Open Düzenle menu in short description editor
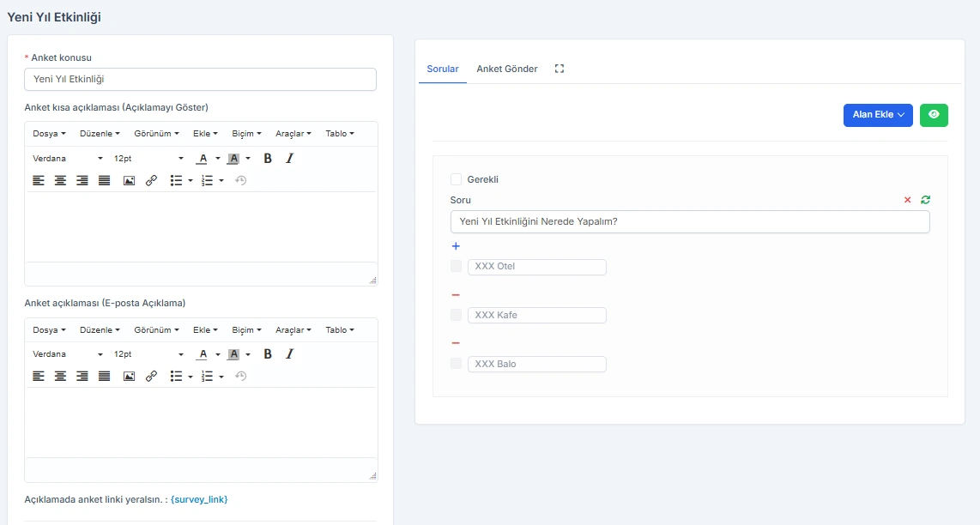 100,134
